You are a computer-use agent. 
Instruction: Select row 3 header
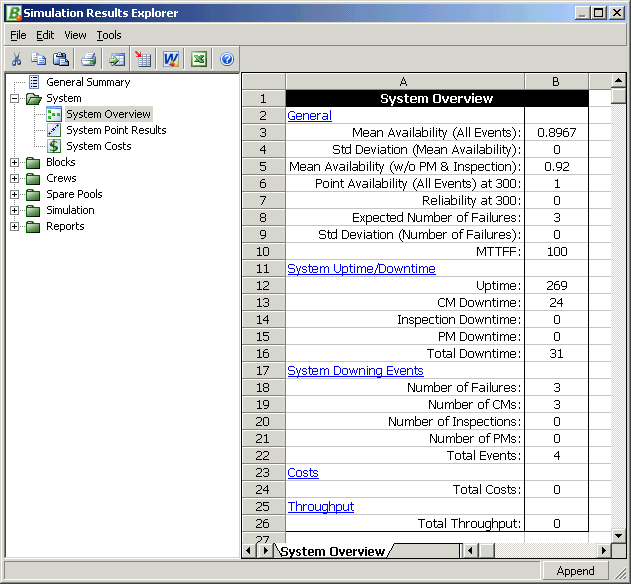point(263,132)
